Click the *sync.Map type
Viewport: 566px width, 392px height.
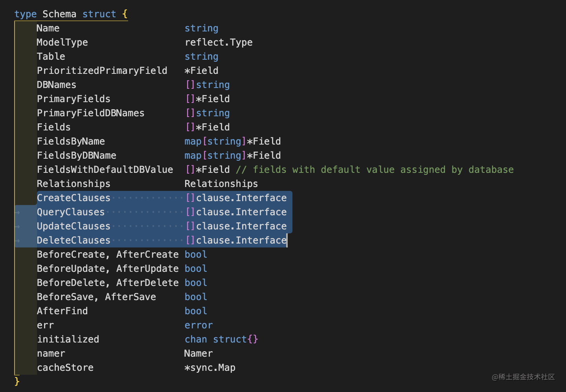click(210, 368)
